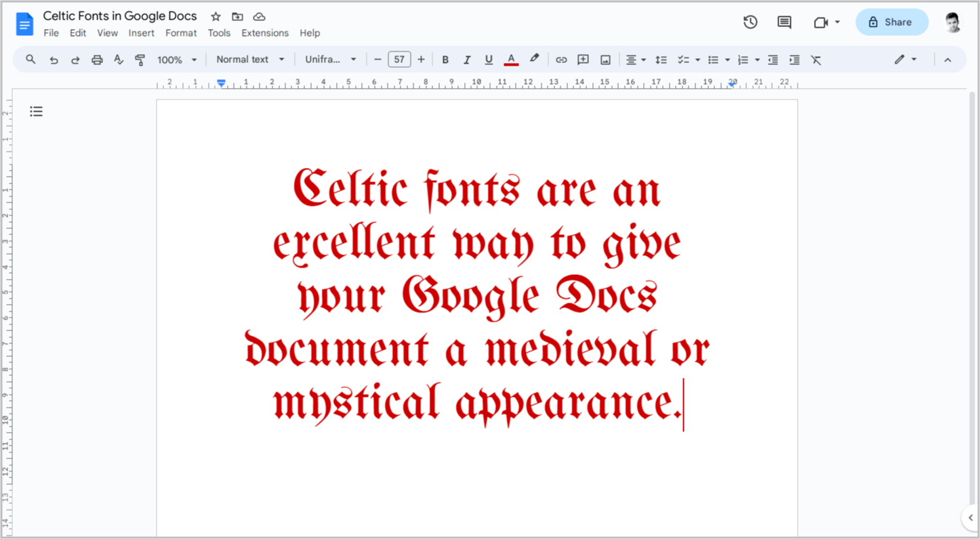The image size is (980, 539).
Task: Open the View menu
Action: point(107,33)
